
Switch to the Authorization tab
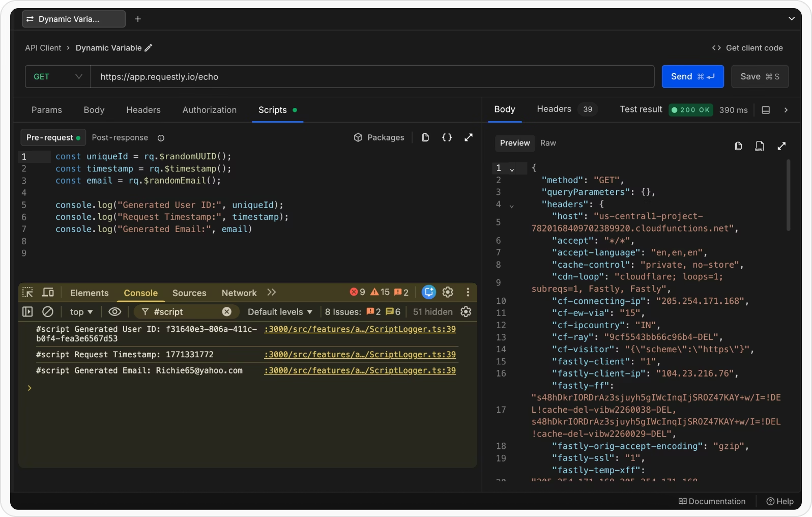pyautogui.click(x=209, y=110)
